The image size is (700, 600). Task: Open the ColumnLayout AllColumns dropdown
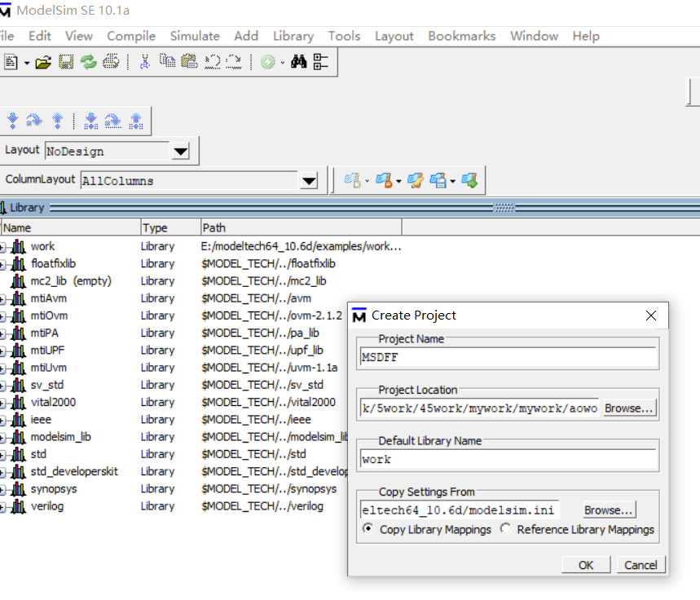pyautogui.click(x=309, y=181)
